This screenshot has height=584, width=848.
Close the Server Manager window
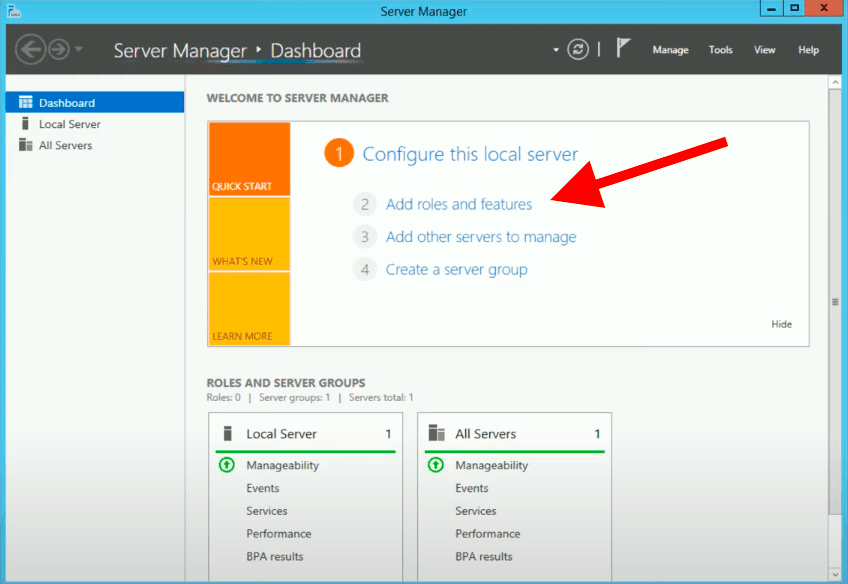tap(824, 8)
